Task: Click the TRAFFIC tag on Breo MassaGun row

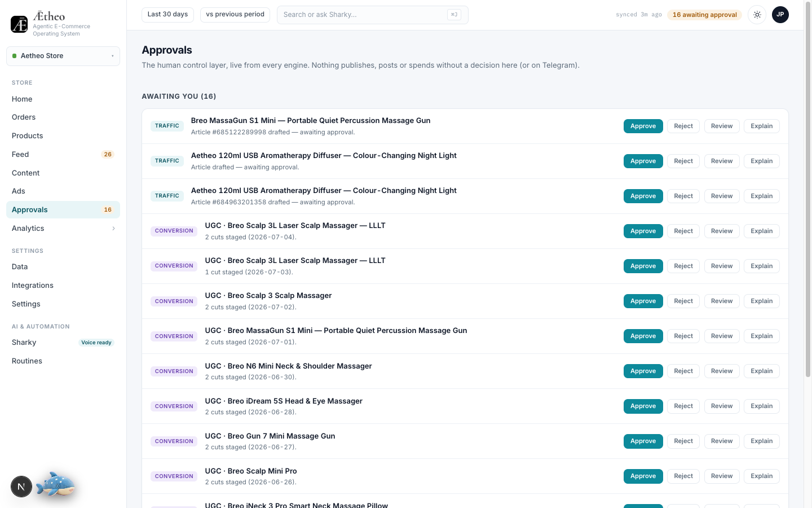Action: [x=167, y=126]
